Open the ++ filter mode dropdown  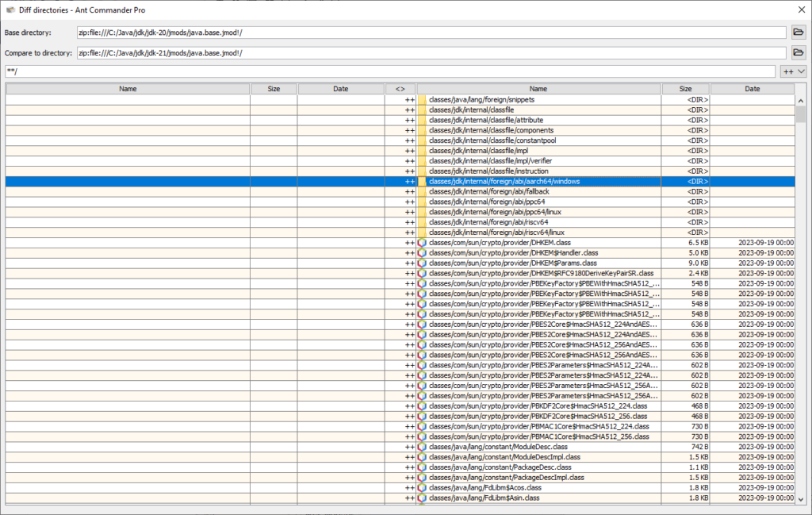(793, 71)
